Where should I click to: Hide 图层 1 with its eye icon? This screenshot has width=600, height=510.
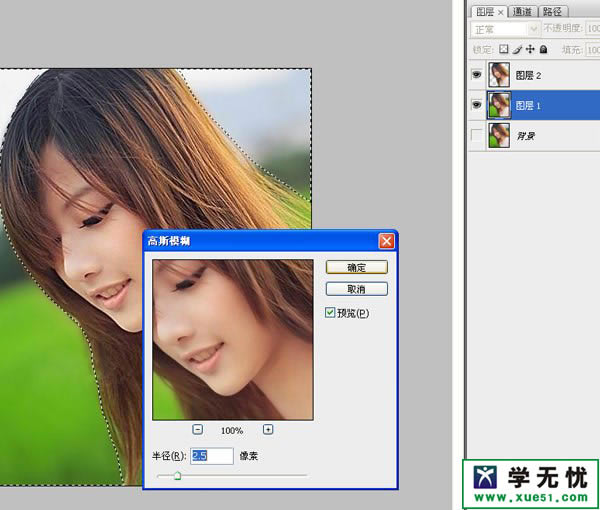point(477,104)
